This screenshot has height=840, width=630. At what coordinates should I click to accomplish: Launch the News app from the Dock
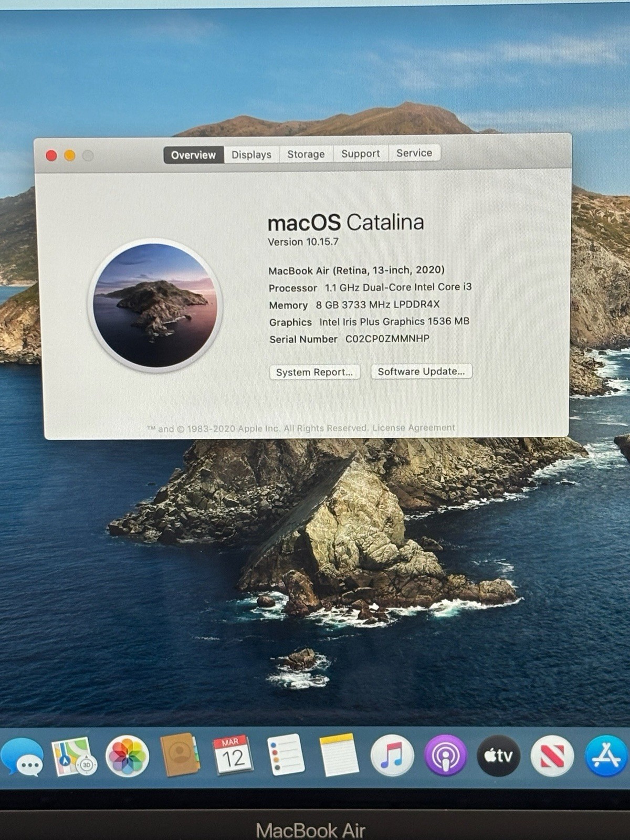552,756
